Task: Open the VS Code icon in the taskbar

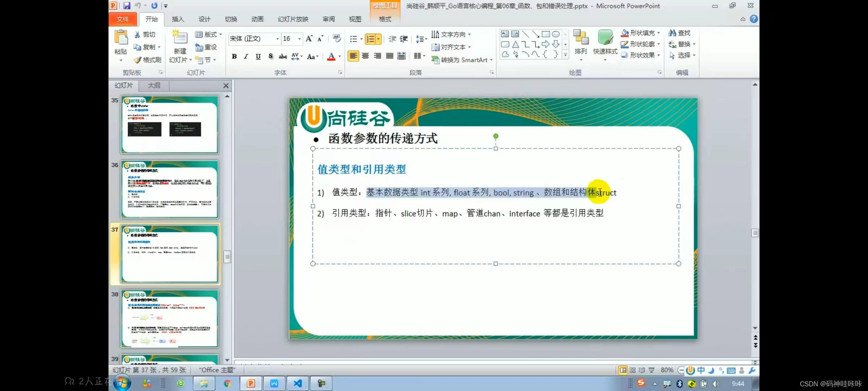Action: (x=298, y=383)
